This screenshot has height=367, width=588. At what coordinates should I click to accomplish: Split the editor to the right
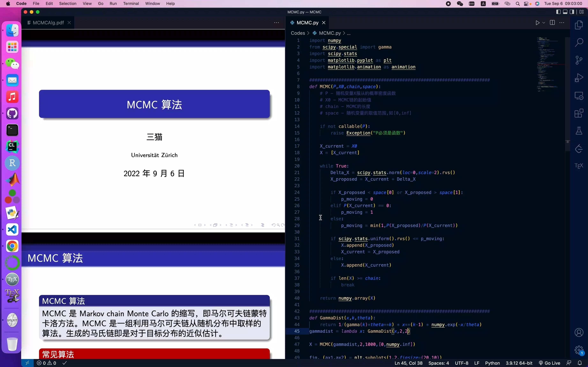552,23
